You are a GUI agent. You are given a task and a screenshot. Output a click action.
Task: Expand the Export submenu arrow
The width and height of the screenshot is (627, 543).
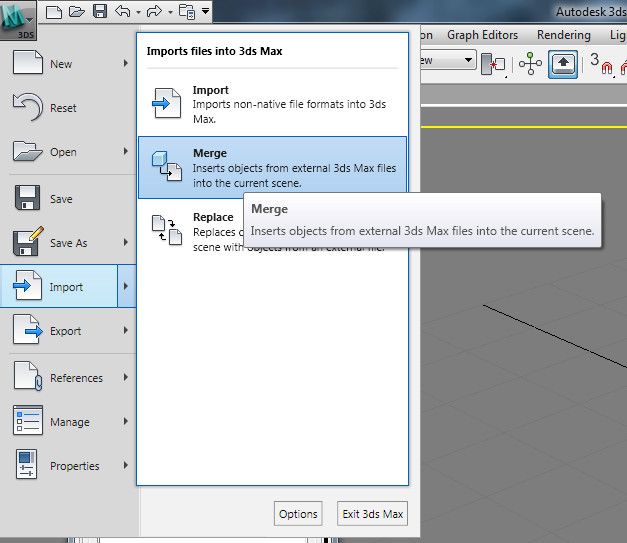point(126,330)
